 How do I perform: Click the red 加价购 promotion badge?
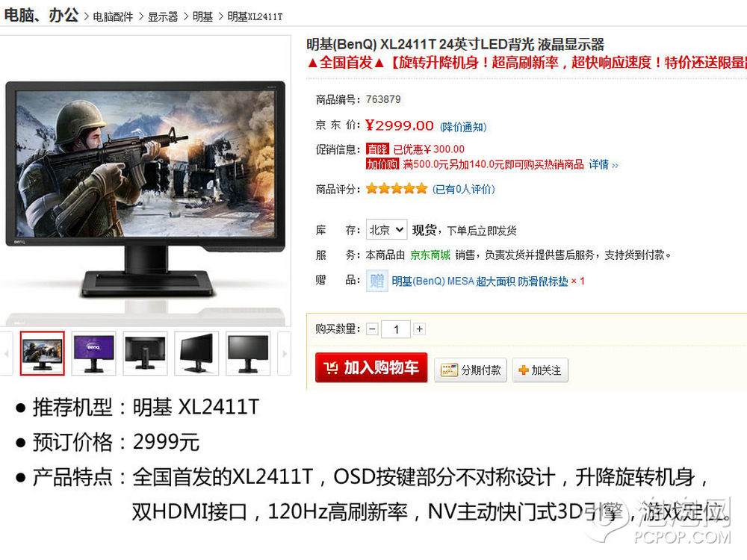(x=382, y=164)
